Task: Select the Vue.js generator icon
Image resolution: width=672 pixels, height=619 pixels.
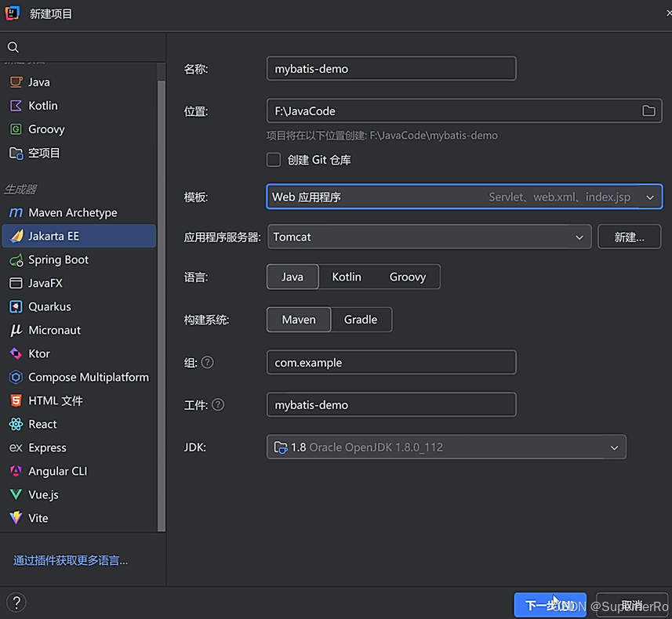Action: pyautogui.click(x=16, y=494)
